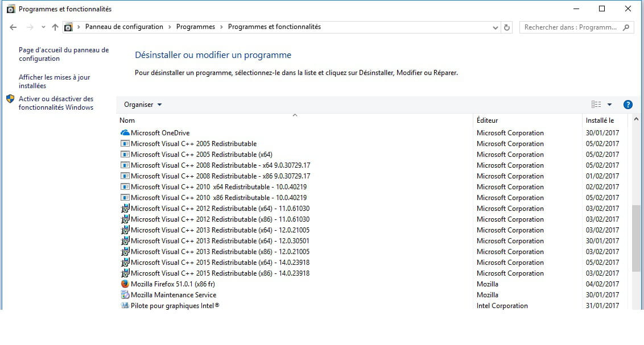Select Visual C++ 2012 Redistributable (x86) 11.0.61030
The image size is (644, 345).
pos(371,219)
